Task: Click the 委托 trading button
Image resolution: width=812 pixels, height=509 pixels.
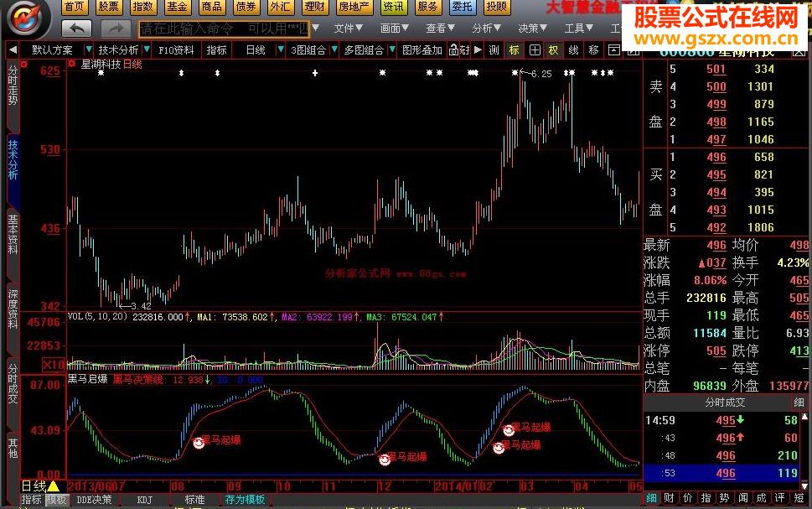Action: point(462,7)
